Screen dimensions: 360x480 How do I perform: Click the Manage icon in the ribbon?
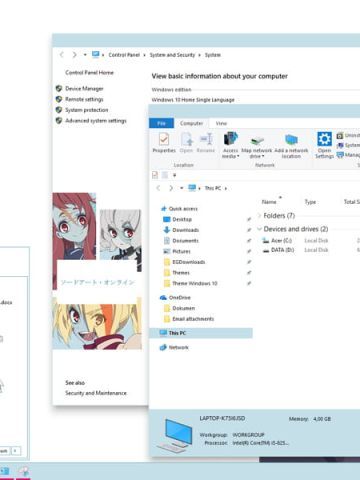coord(340,155)
